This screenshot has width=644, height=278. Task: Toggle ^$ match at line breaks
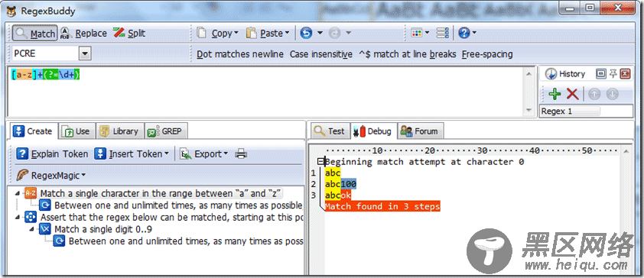pyautogui.click(x=407, y=54)
